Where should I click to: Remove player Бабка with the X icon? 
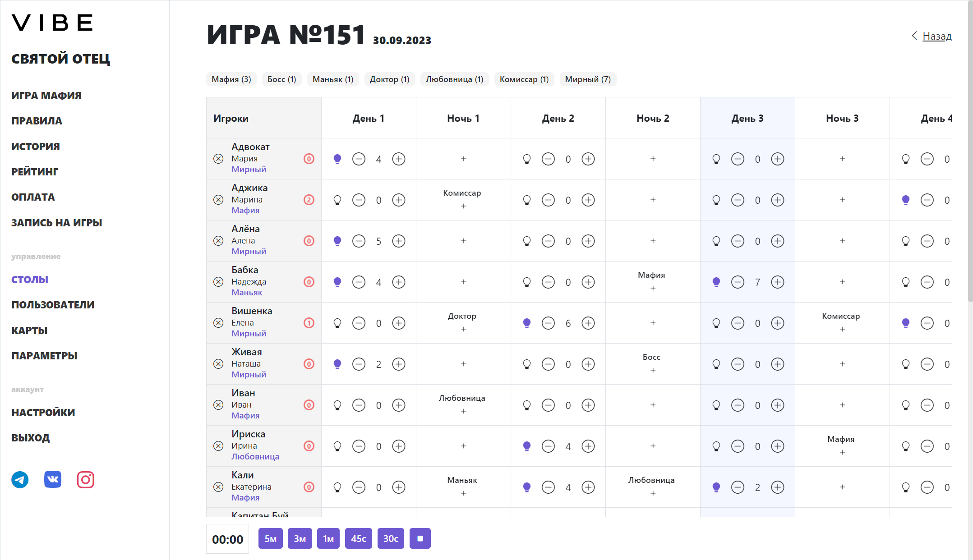(218, 282)
